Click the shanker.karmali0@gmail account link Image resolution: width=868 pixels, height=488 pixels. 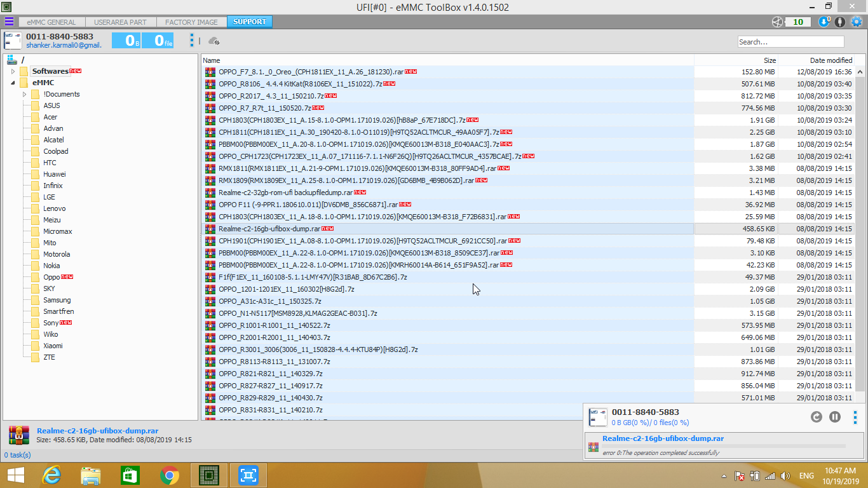pos(64,45)
